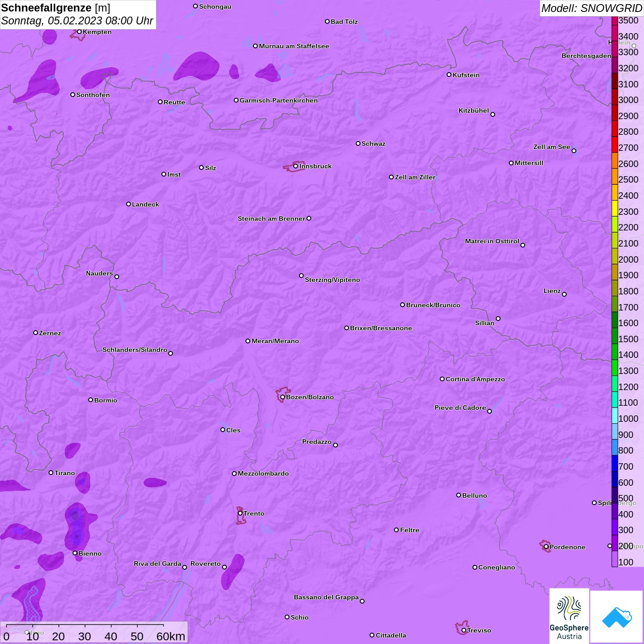Click the Pordenone city marker
The image size is (644, 644).
tap(546, 547)
